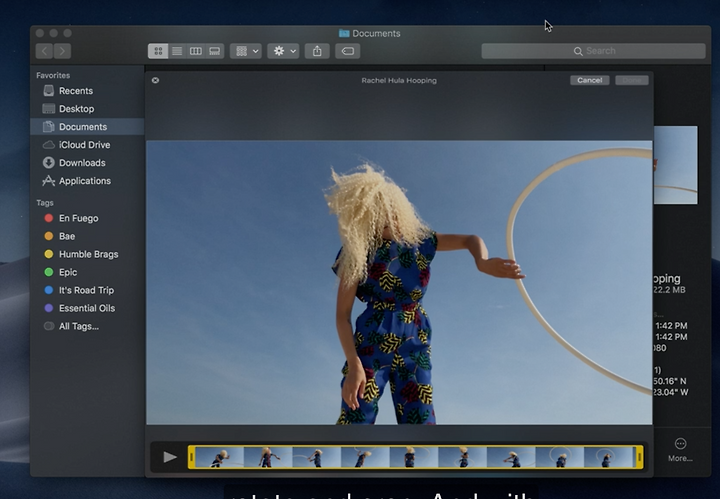Image resolution: width=720 pixels, height=499 pixels.
Task: Click the Desktop sidebar icon
Action: (49, 108)
